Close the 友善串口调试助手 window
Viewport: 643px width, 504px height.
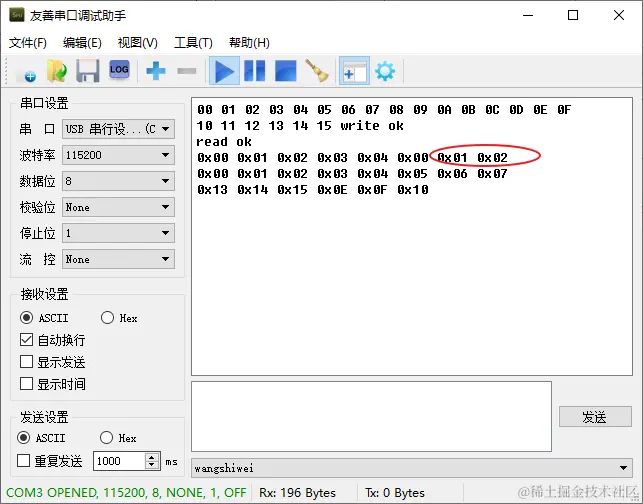[618, 15]
